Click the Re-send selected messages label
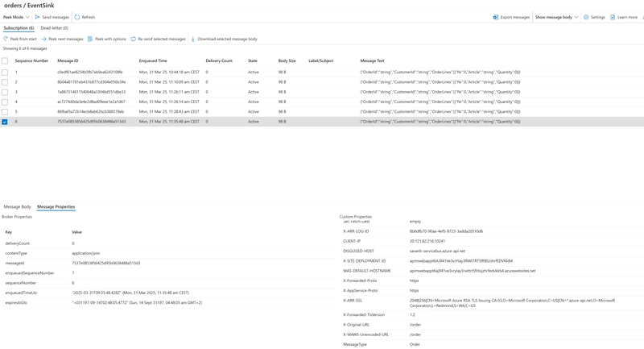Image resolution: width=644 pixels, height=349 pixels. [x=162, y=39]
